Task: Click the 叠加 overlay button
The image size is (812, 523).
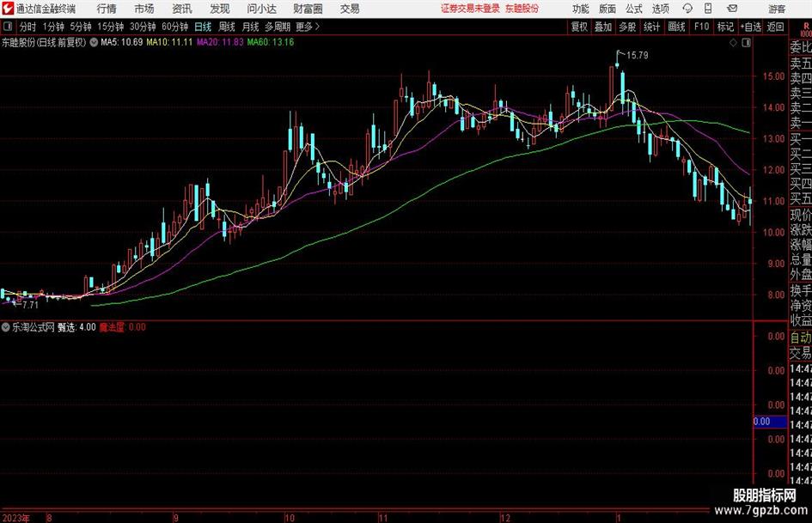Action: (x=603, y=27)
